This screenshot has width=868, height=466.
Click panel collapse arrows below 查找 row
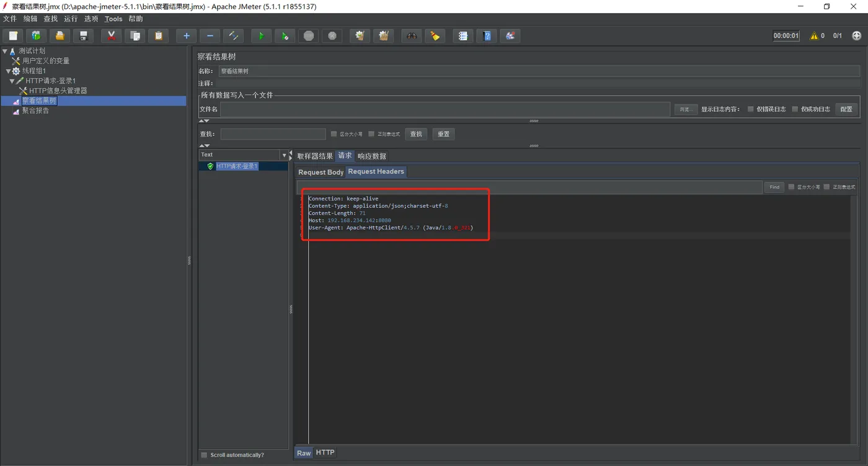(x=204, y=146)
